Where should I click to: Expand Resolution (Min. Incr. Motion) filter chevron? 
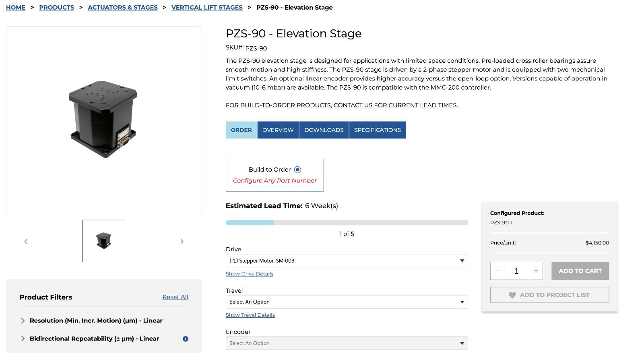click(23, 320)
